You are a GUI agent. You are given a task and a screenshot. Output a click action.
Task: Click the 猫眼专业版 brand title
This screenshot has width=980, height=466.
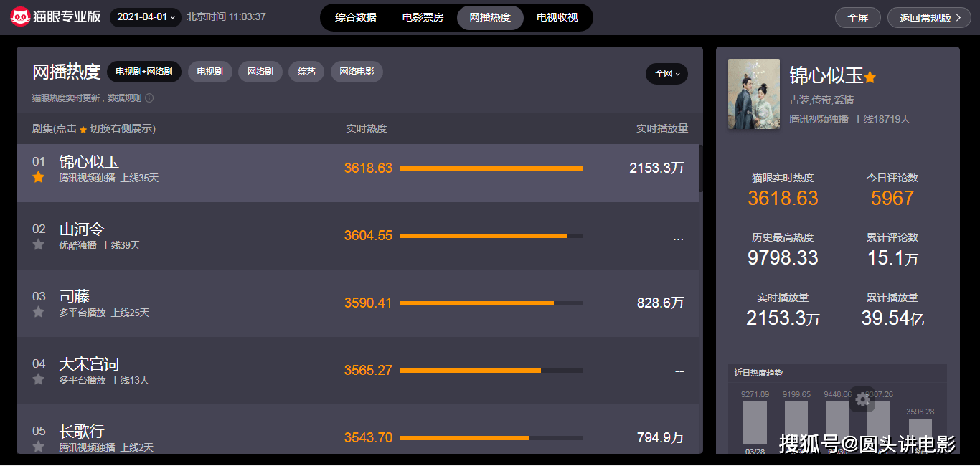pos(67,16)
